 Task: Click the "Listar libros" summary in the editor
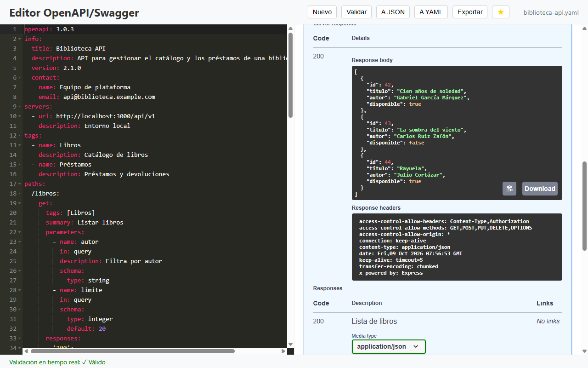pos(100,222)
